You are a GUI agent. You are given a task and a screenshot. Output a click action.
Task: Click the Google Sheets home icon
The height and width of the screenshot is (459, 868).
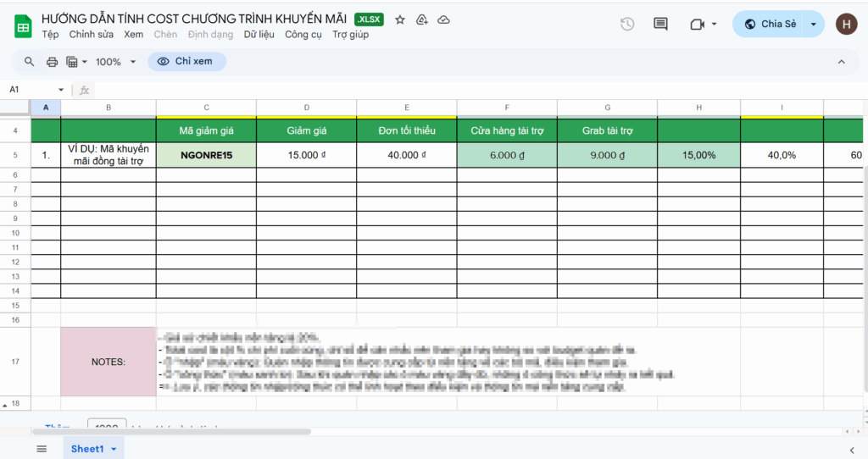coord(23,26)
